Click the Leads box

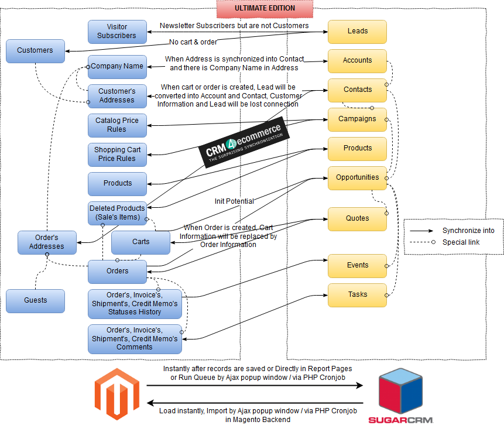point(357,32)
